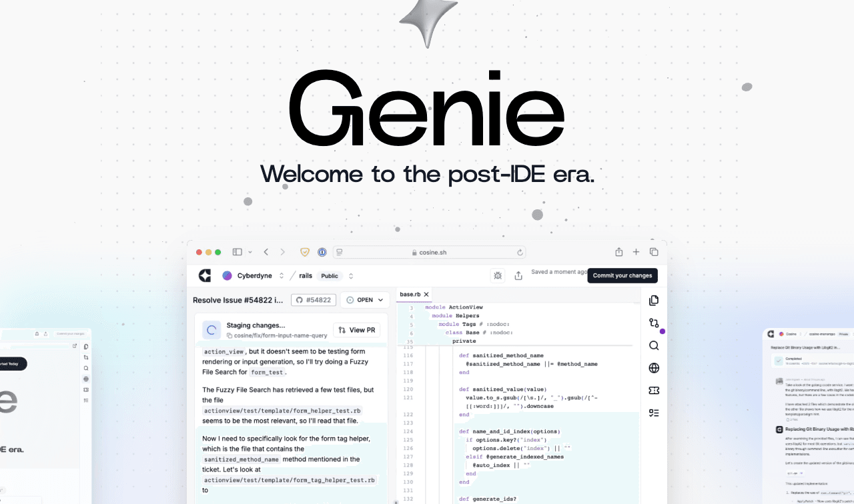This screenshot has width=854, height=504.
Task: Show Safari tab overview
Action: (x=654, y=252)
